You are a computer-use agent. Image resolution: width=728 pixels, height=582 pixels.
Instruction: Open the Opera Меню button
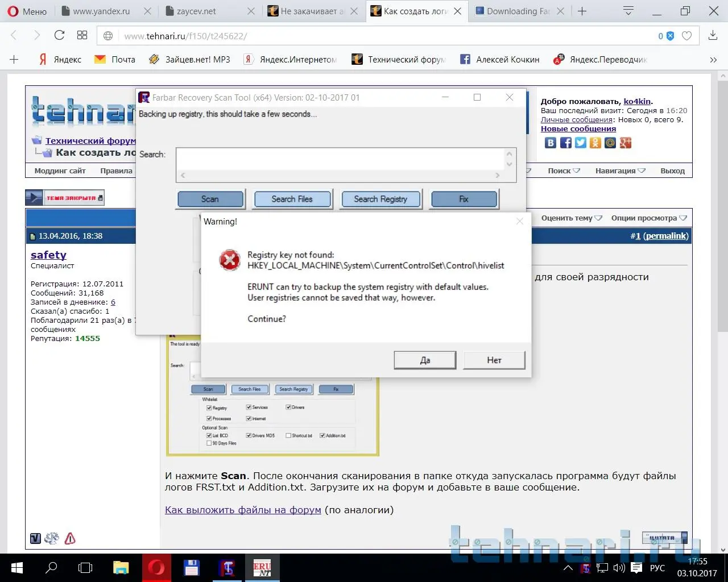[27, 11]
